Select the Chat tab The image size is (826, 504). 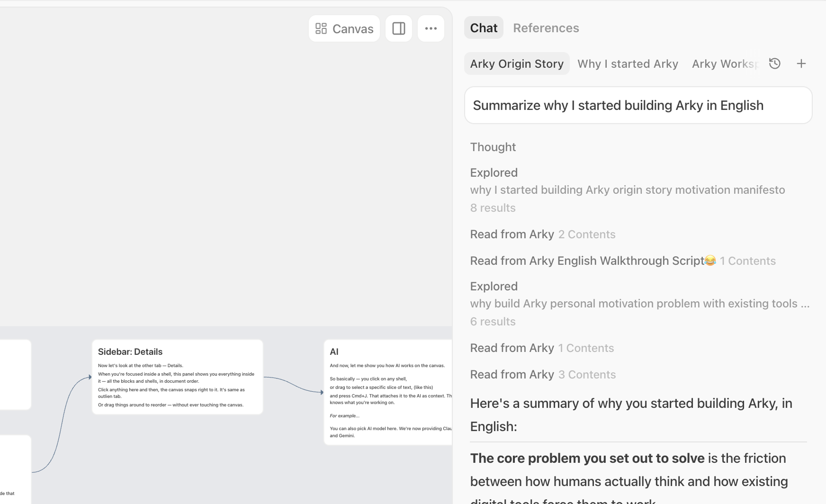484,28
